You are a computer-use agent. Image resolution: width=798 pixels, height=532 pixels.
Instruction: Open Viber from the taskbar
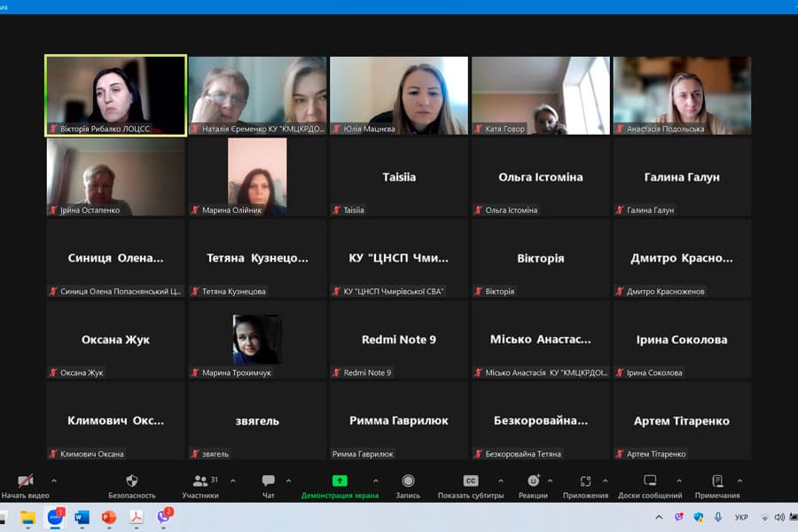(163, 518)
